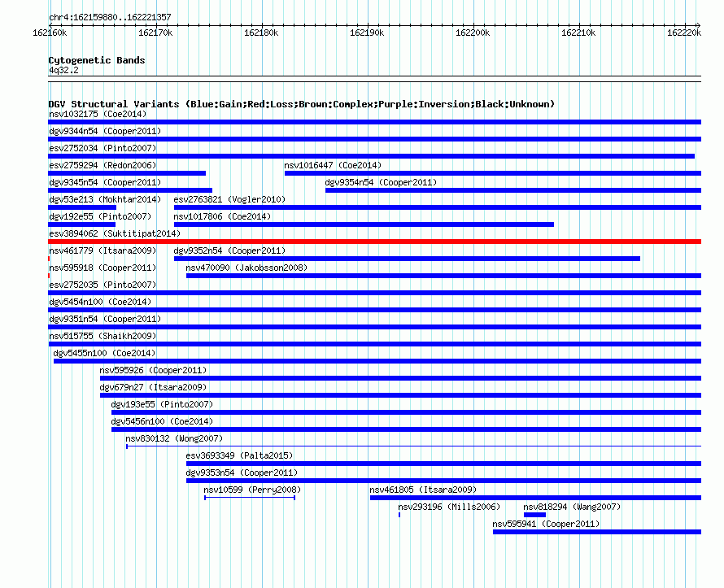Open nsv595941 (Cooper2011) label
Image resolution: width=724 pixels, height=588 pixels.
[x=546, y=524]
